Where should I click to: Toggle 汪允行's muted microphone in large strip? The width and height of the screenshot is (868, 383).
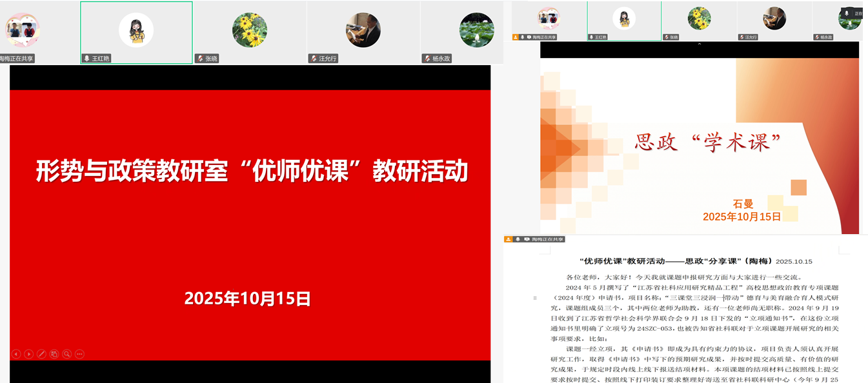coord(313,59)
